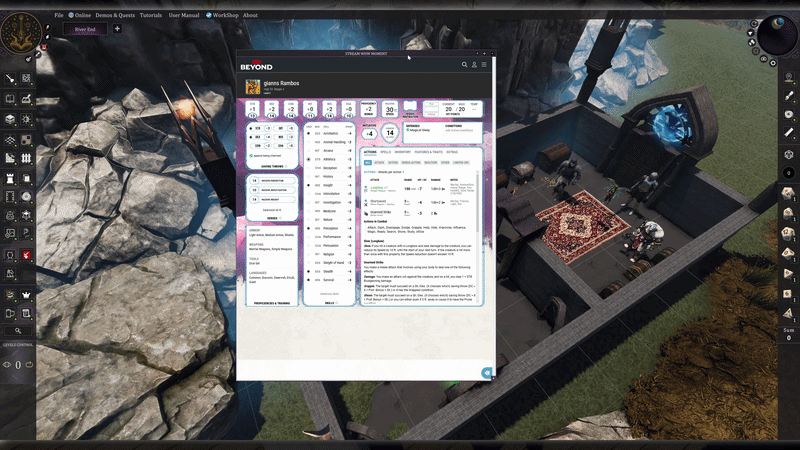The width and height of the screenshot is (800, 450).
Task: Click the Armor Class 14 shield
Action: 390,133
